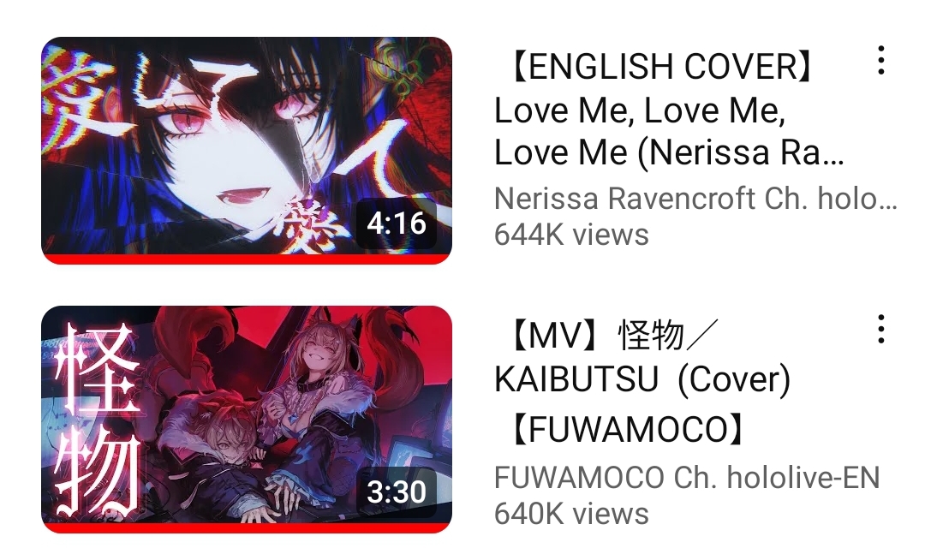925x560 pixels.
Task: Open the FUWAMOCO Ch. hololive-EN channel name
Action: [687, 478]
